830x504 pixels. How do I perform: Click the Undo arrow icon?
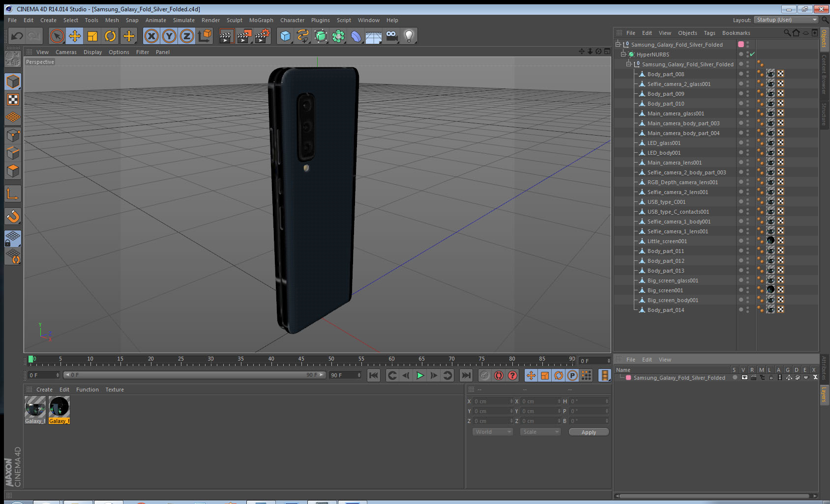point(17,36)
